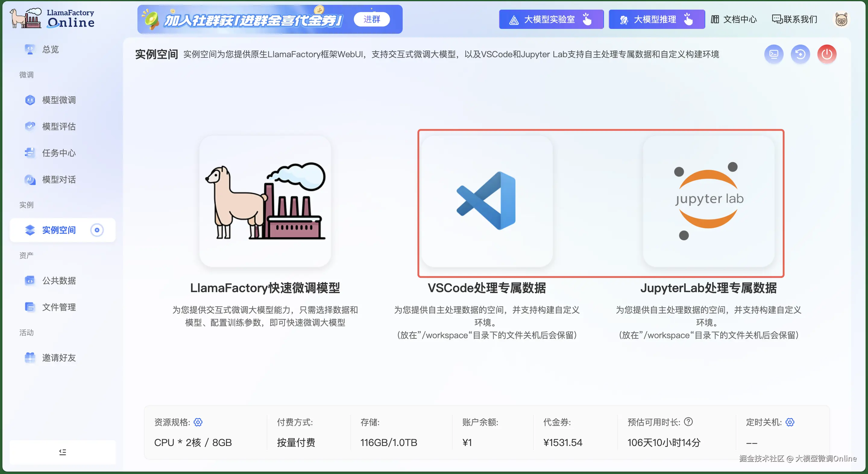The height and width of the screenshot is (474, 868).
Task: Open the 模型微调 sidebar item
Action: pos(59,100)
